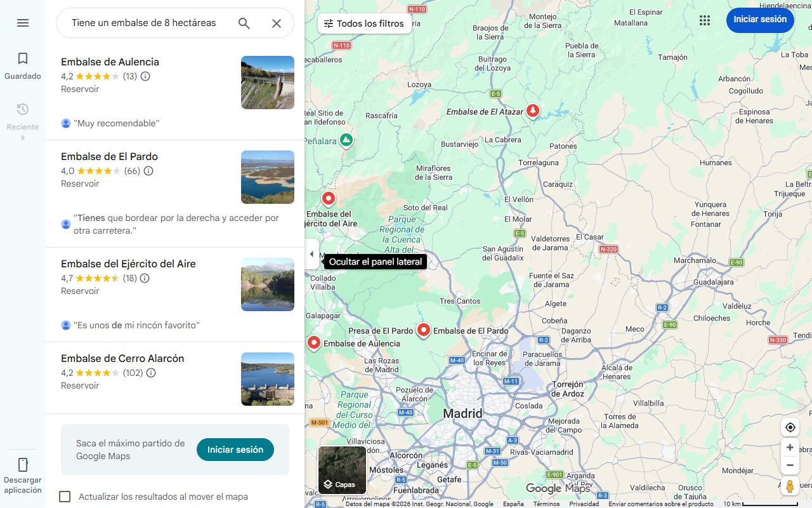
Task: Enable Actualizar los resultados al mover el mapa
Action: point(65,497)
